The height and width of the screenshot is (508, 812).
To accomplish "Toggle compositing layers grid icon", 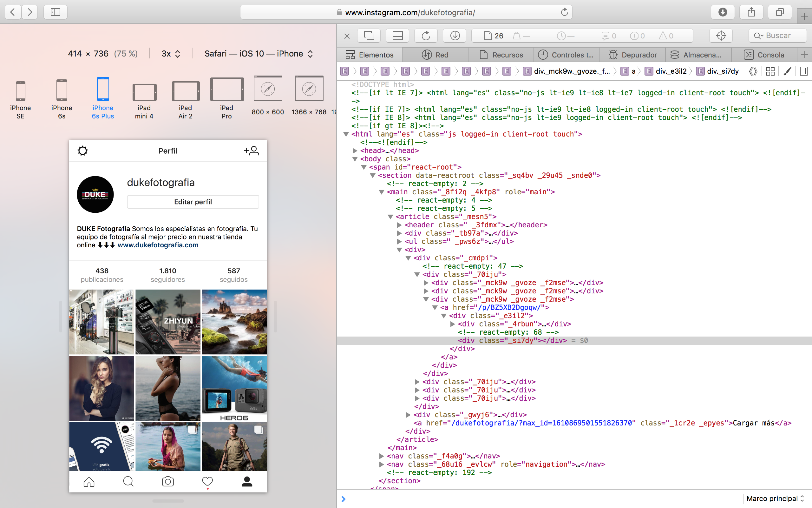I will [x=770, y=71].
